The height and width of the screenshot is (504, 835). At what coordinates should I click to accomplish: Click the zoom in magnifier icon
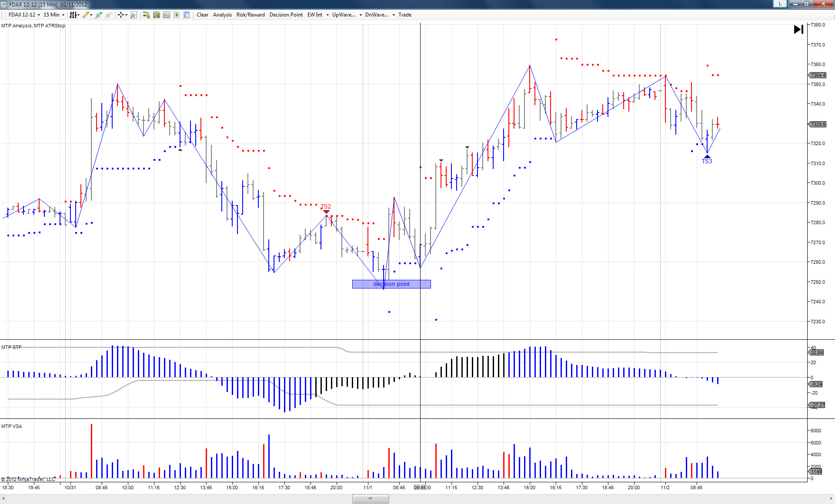(99, 15)
